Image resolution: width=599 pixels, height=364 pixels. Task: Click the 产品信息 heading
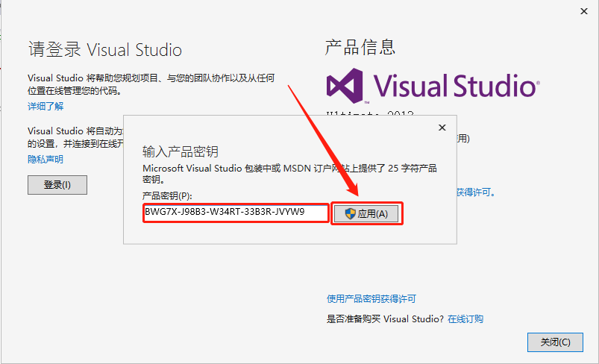[x=360, y=47]
